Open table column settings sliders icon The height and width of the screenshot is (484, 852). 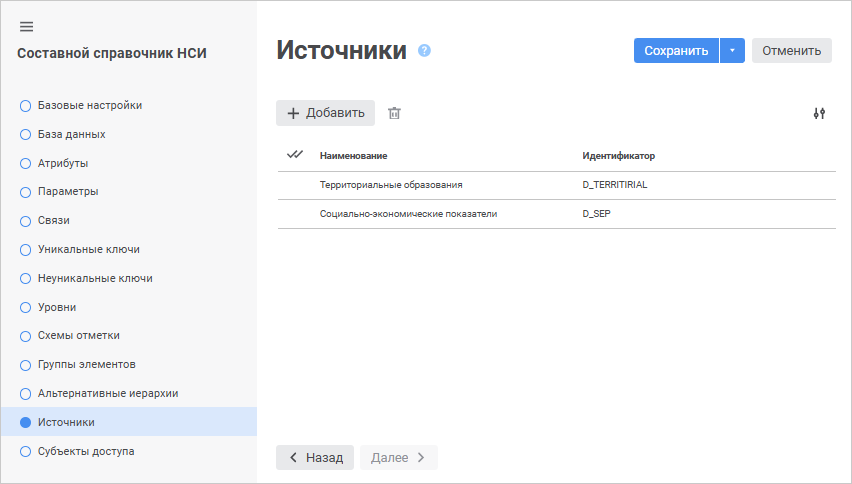click(x=819, y=113)
